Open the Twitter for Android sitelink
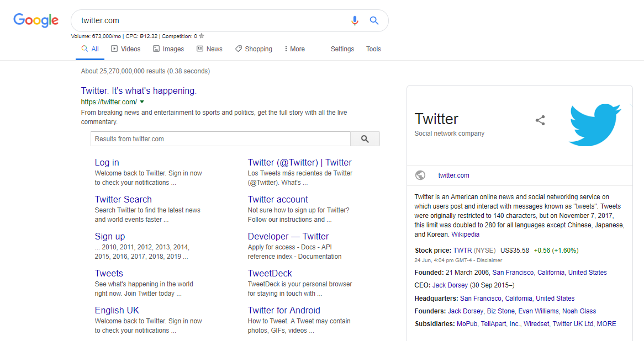Viewport: 644px width, 341px height. point(284,310)
